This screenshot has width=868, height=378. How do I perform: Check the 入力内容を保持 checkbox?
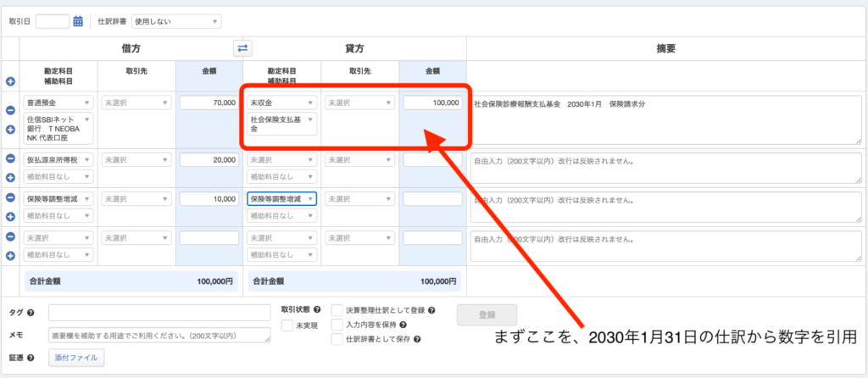click(337, 325)
